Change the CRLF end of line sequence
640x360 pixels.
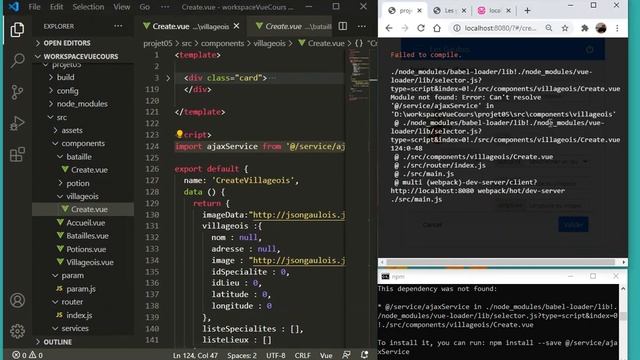coord(302,355)
